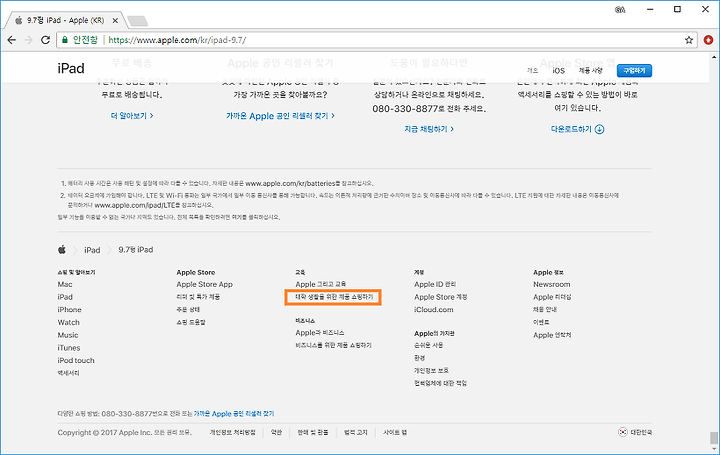This screenshot has width=720, height=455.
Task: Select the 9.7형 iPad - Apple (KR) tab
Action: pos(65,20)
